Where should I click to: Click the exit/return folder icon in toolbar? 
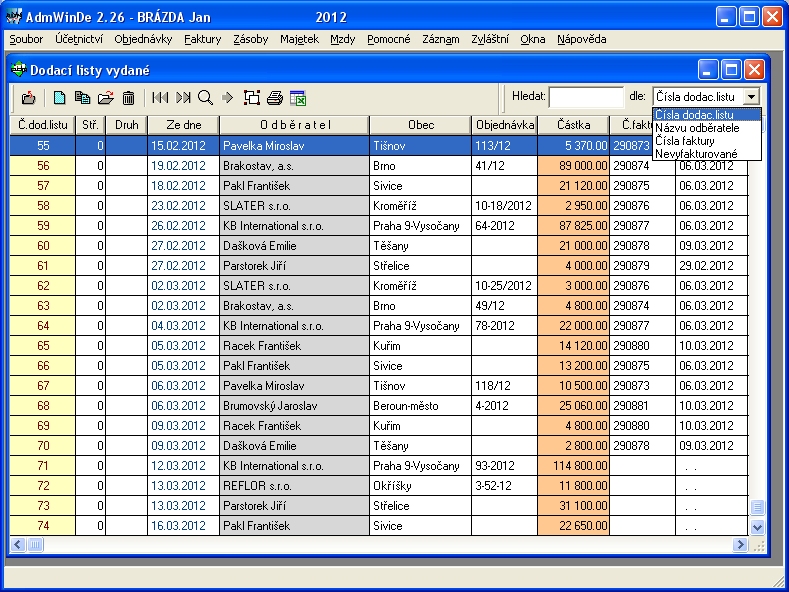[29, 98]
